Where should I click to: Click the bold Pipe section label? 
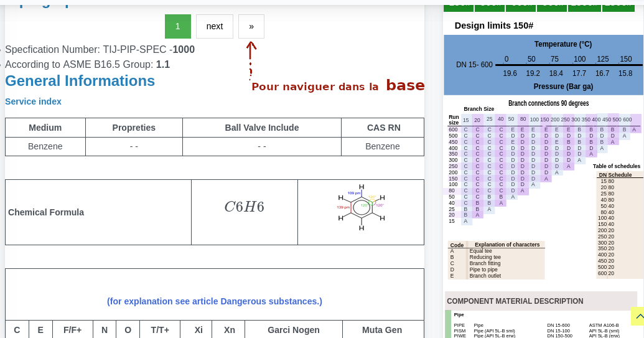(459, 314)
